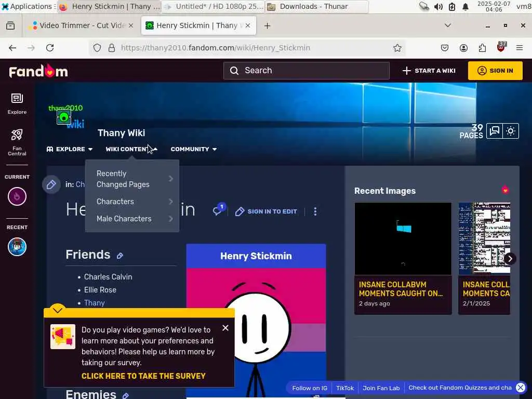532x399 pixels.
Task: Click Sign In To Edit
Action: pyautogui.click(x=266, y=211)
